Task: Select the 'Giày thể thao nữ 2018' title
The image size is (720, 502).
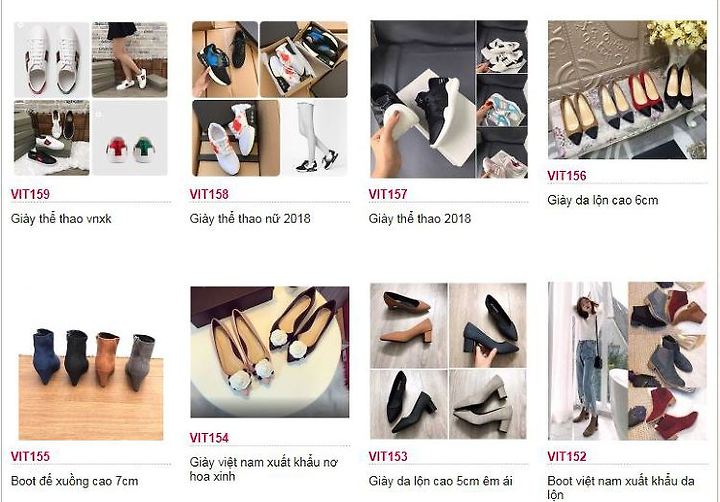Action: [250, 219]
